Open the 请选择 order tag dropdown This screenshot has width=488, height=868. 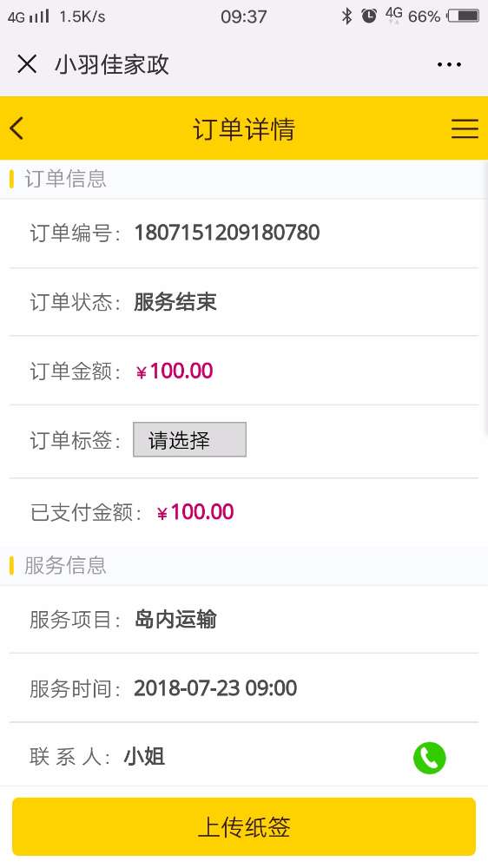click(x=189, y=439)
